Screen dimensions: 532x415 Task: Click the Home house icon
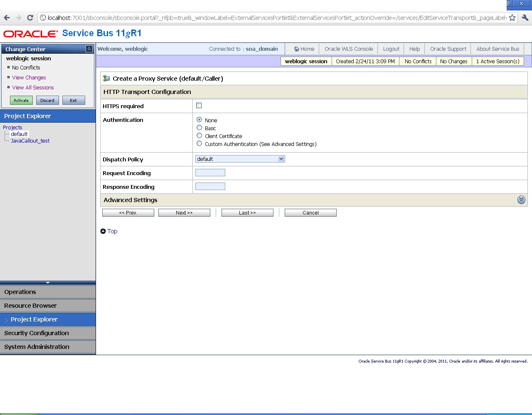tap(296, 49)
